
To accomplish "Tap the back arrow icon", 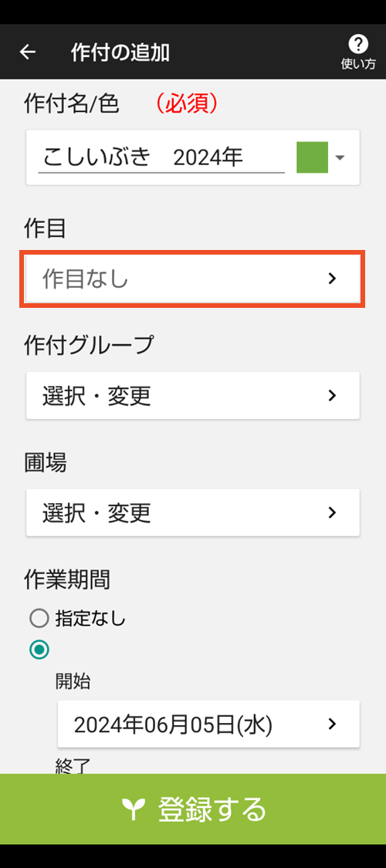I will [27, 52].
